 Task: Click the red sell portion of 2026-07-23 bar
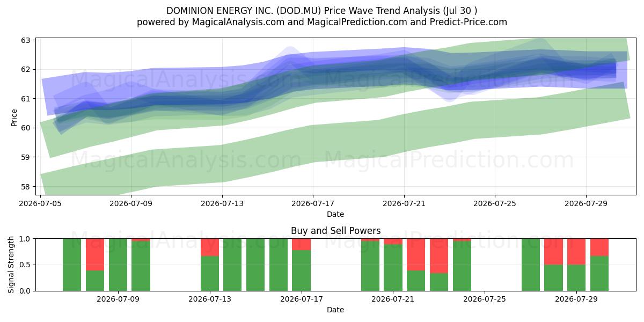[x=439, y=256]
